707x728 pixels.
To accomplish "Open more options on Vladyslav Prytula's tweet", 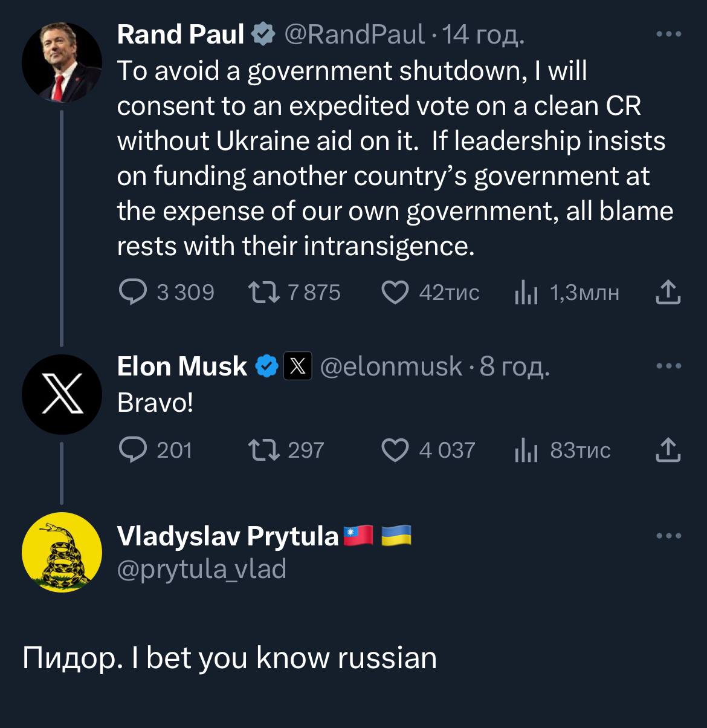I will (x=669, y=536).
